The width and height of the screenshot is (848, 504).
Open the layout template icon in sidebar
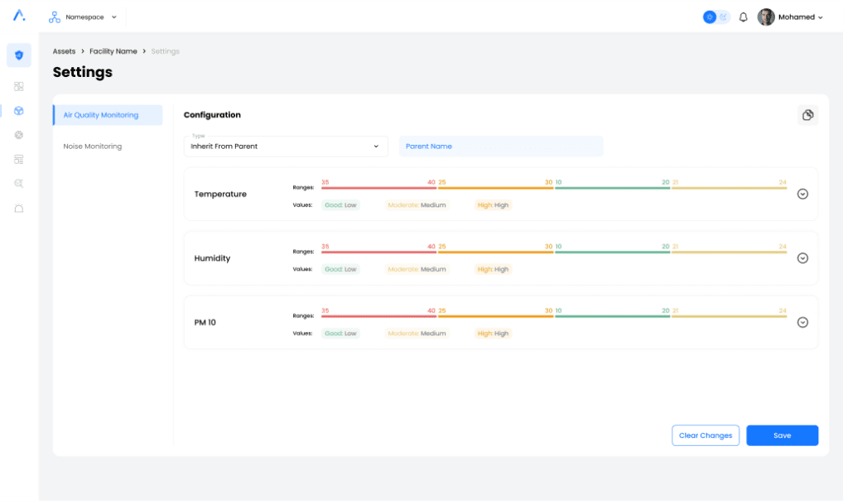(x=19, y=159)
